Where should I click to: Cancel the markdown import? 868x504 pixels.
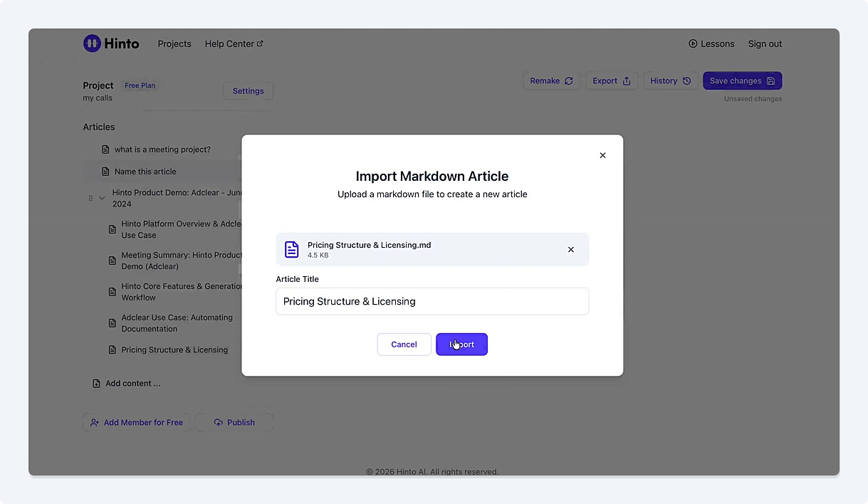pyautogui.click(x=404, y=345)
